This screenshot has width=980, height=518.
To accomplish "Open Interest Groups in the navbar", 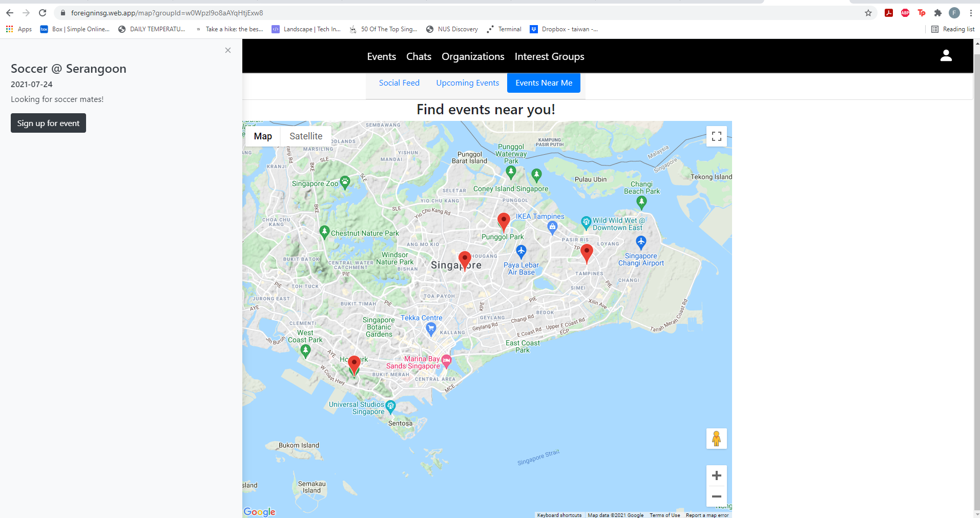I will [x=549, y=56].
